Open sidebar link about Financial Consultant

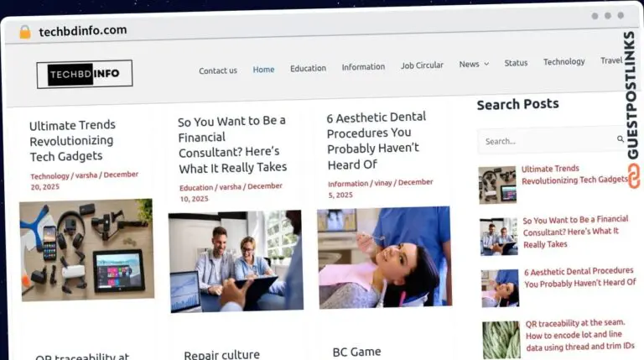(x=575, y=232)
